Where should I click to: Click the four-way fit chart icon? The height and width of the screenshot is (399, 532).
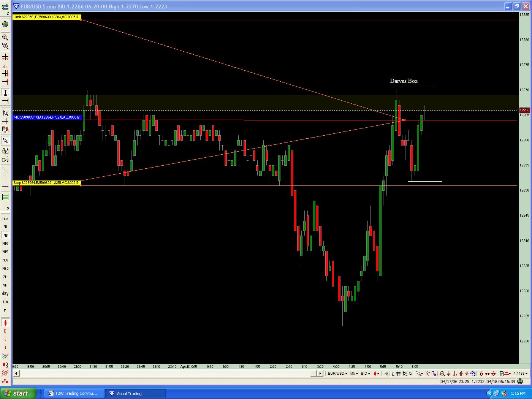tap(493, 374)
